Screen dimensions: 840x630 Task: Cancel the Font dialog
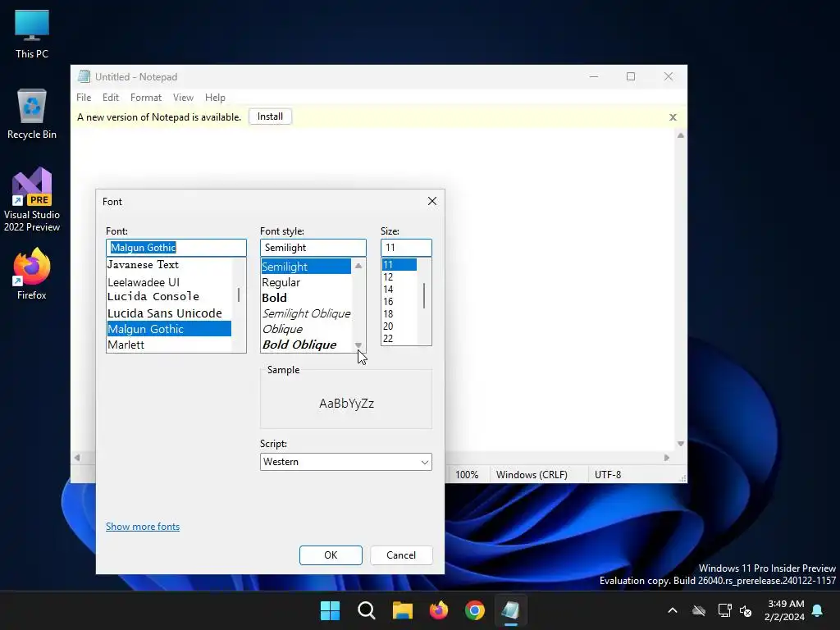pos(400,555)
